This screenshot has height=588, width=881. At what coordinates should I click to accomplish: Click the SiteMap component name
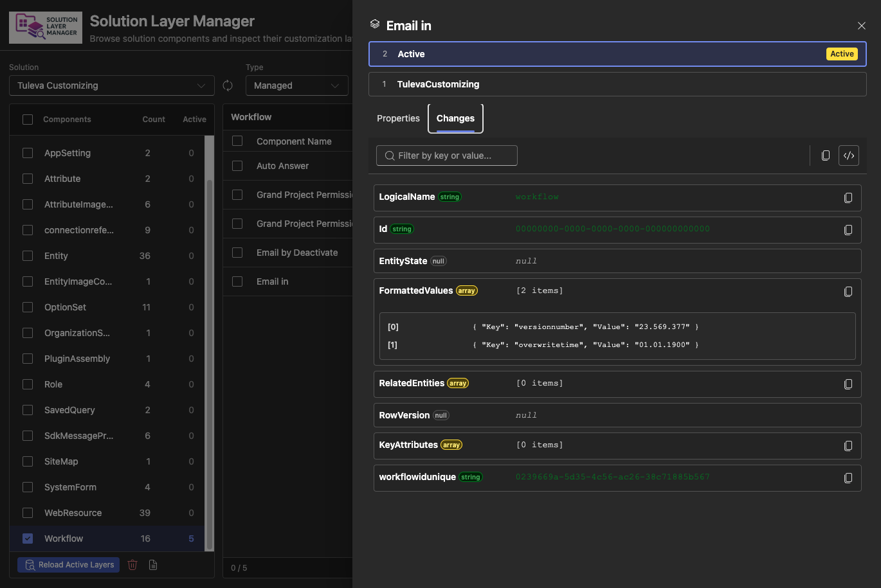click(x=61, y=461)
